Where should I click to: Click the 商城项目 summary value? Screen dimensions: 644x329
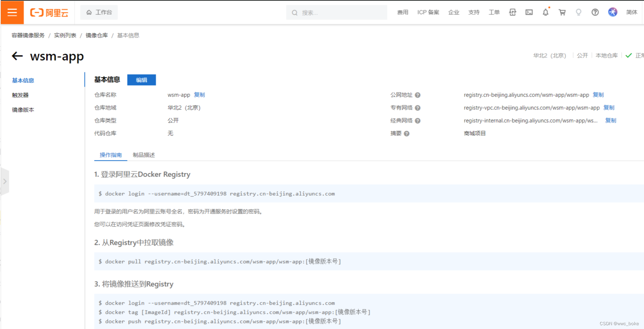475,133
